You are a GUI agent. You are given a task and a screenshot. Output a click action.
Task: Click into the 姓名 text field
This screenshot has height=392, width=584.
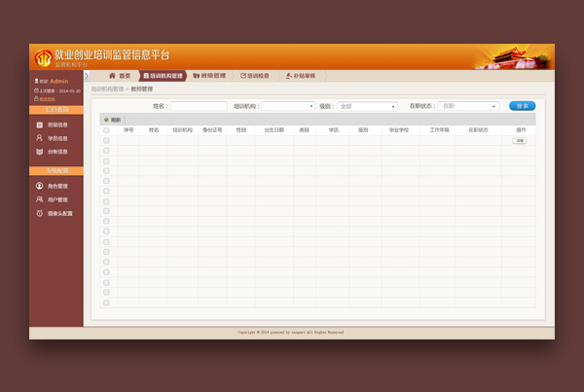click(199, 106)
